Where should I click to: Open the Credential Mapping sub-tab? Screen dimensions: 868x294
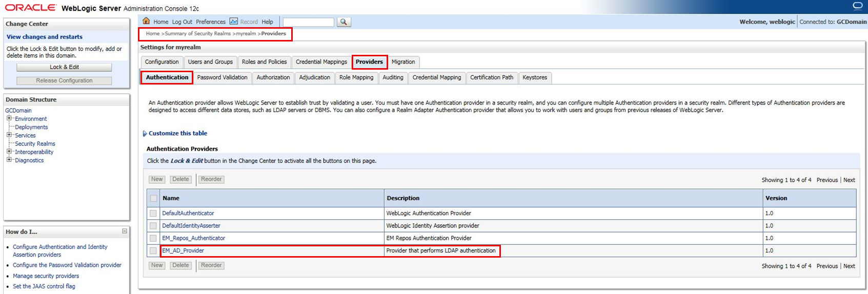pos(437,77)
